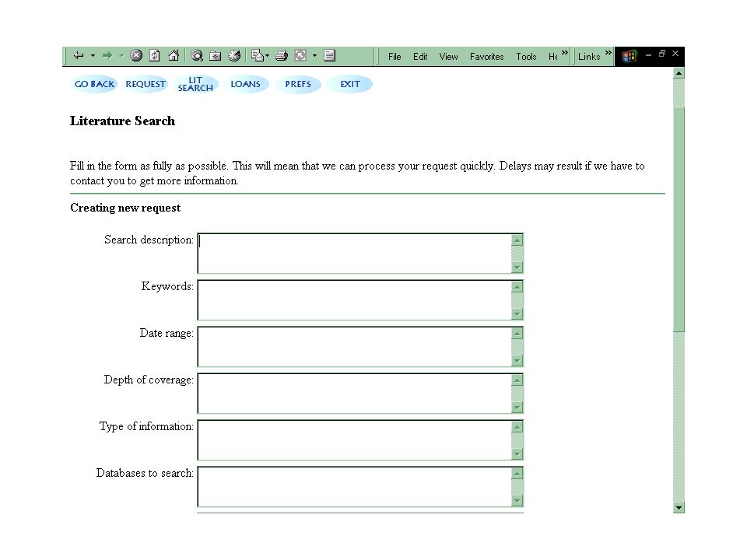Click the Print icon
747x560 pixels.
pos(282,56)
